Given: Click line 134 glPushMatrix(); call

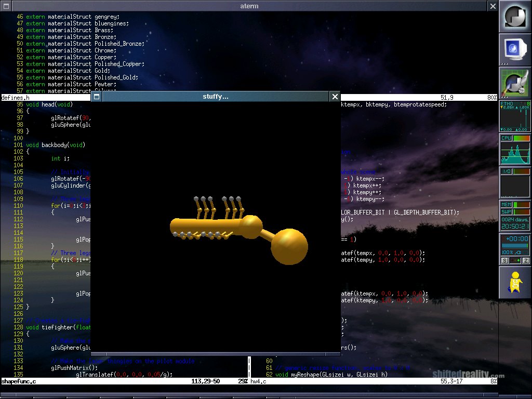Looking at the screenshot, I should tap(74, 368).
